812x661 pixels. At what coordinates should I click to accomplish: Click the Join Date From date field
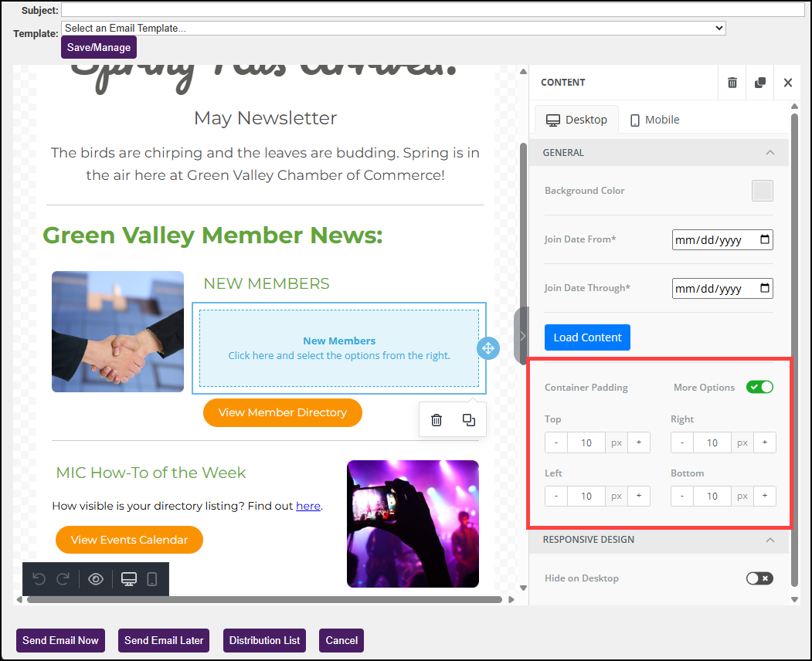pos(722,239)
